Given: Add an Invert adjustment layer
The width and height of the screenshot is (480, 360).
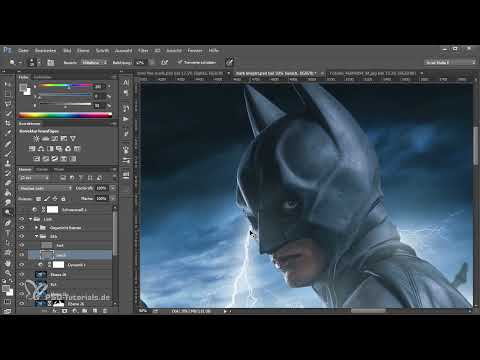Looking at the screenshot, I should pyautogui.click(x=37, y=159).
